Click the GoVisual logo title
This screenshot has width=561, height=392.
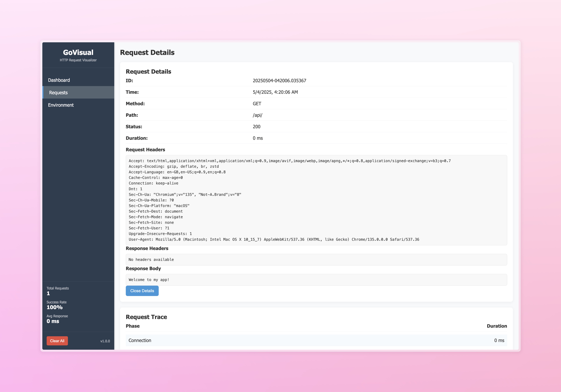tap(78, 52)
